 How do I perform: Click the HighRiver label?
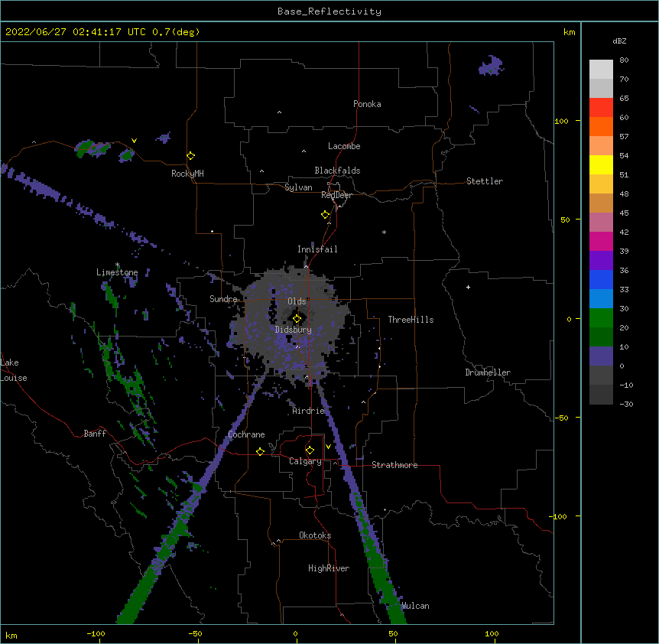coord(329,568)
